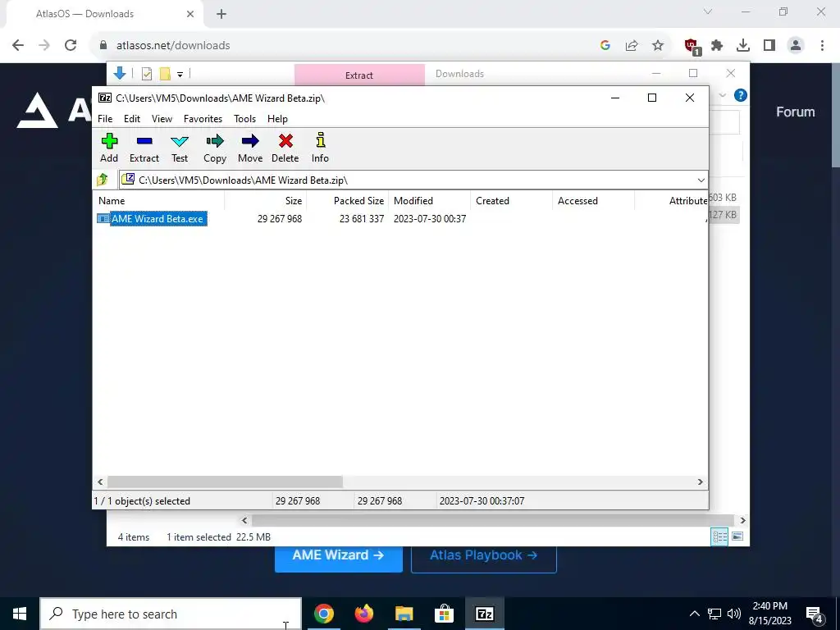Go up one folder level in 7-Zip
Image resolution: width=840 pixels, height=630 pixels.
point(103,180)
